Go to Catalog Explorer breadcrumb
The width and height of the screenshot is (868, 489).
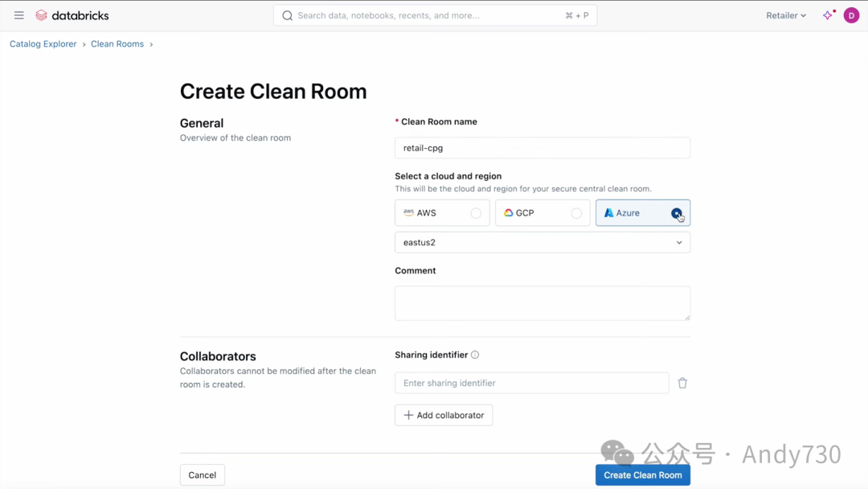[x=43, y=43]
